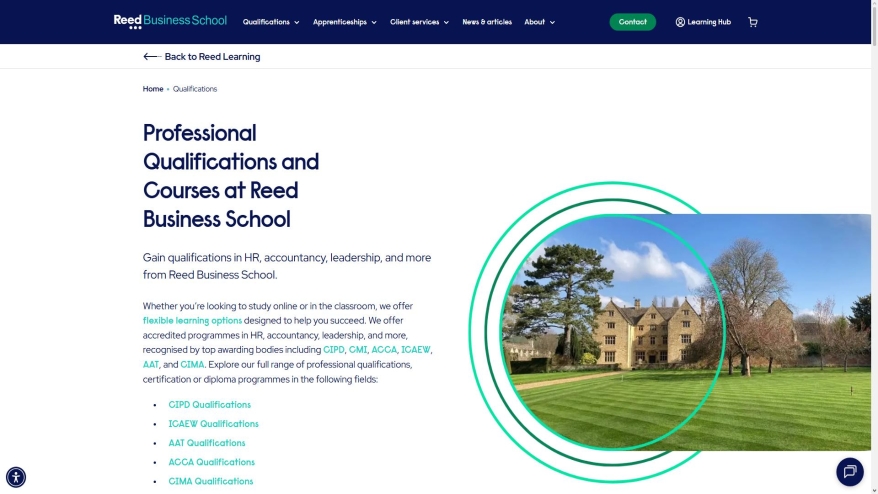This screenshot has width=878, height=494.
Task: Click the CIPD link in the paragraph
Action: [x=334, y=349]
